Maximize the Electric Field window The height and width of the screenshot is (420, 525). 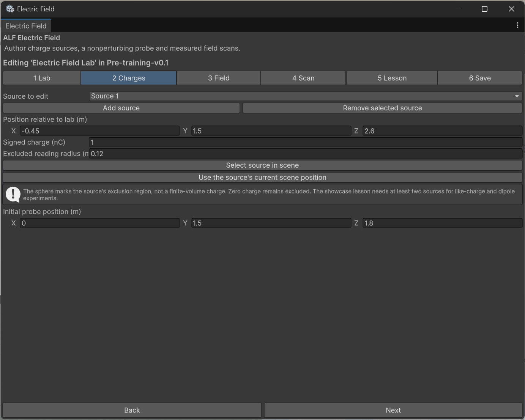[x=484, y=9]
